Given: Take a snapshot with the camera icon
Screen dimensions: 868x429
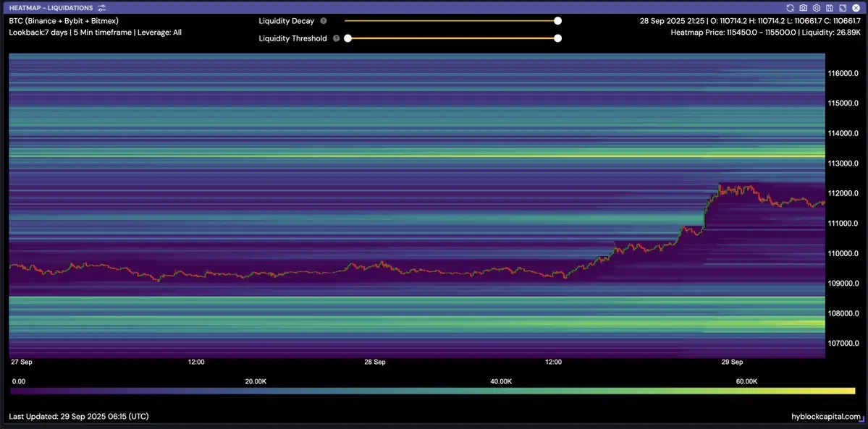Looking at the screenshot, I should click(x=804, y=8).
